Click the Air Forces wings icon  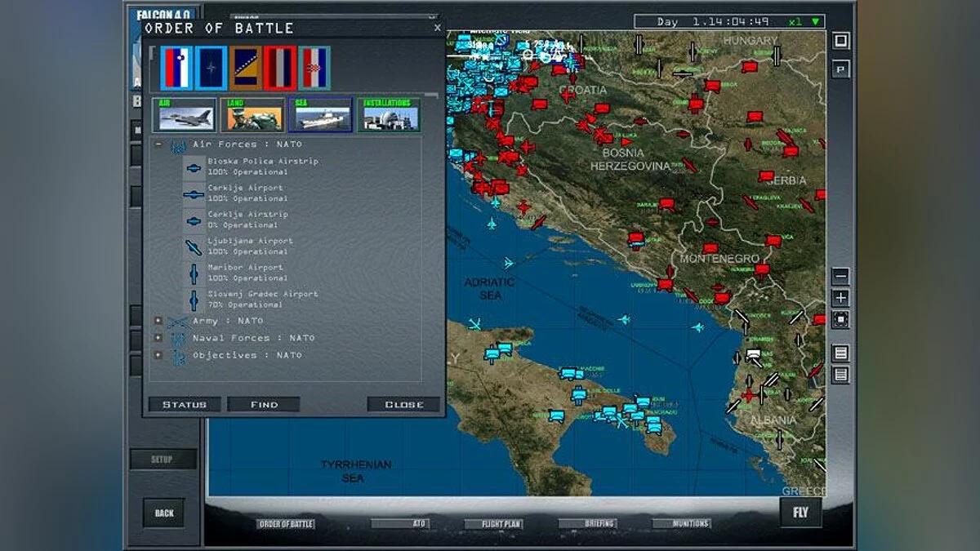(178, 146)
